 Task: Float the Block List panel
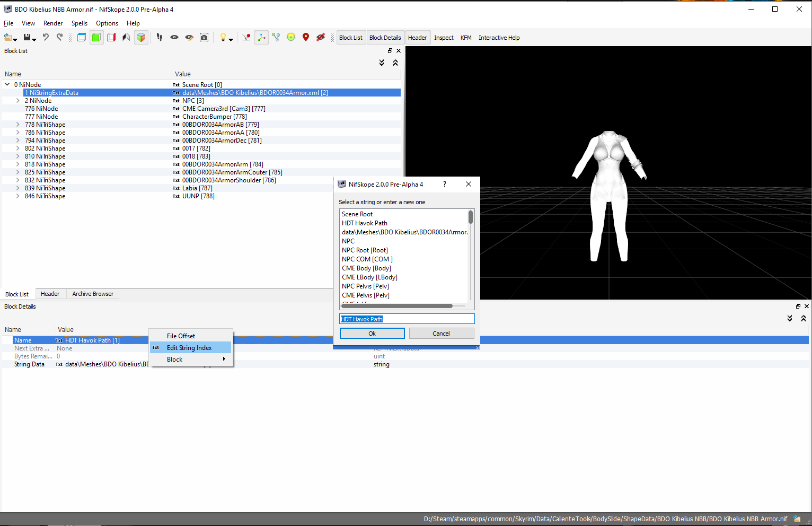pos(390,51)
